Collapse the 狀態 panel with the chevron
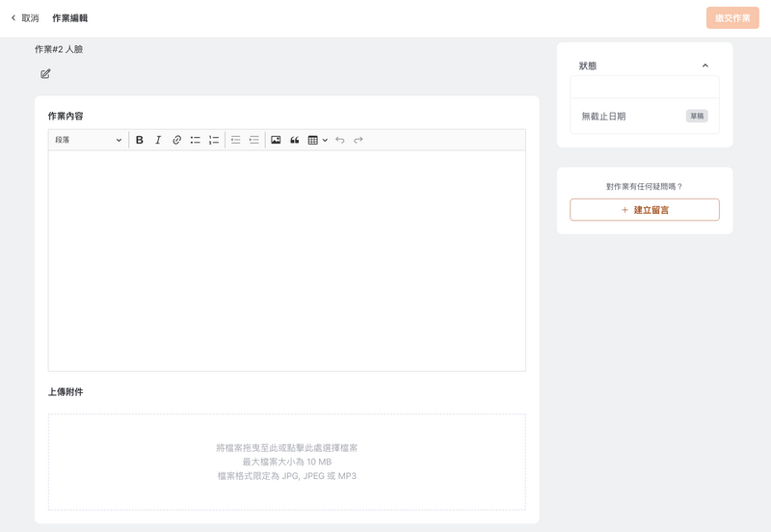Image resolution: width=771 pixels, height=532 pixels. 705,66
